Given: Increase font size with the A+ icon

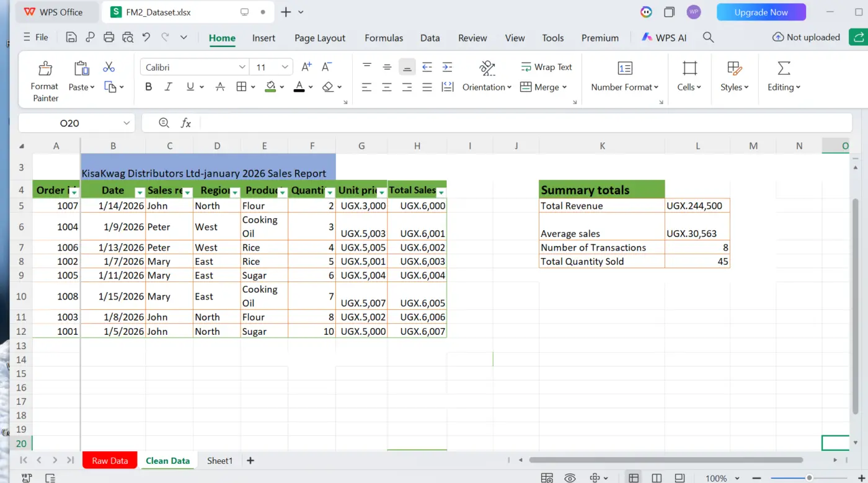Looking at the screenshot, I should (306, 67).
